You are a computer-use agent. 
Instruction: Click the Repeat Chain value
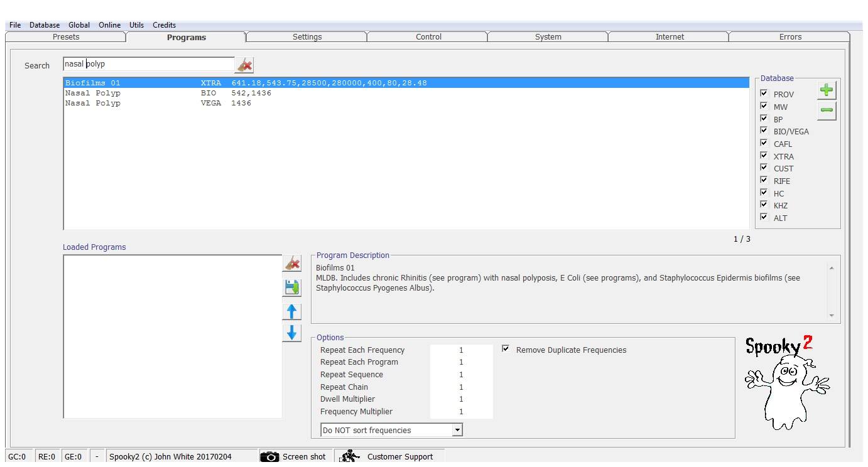461,387
